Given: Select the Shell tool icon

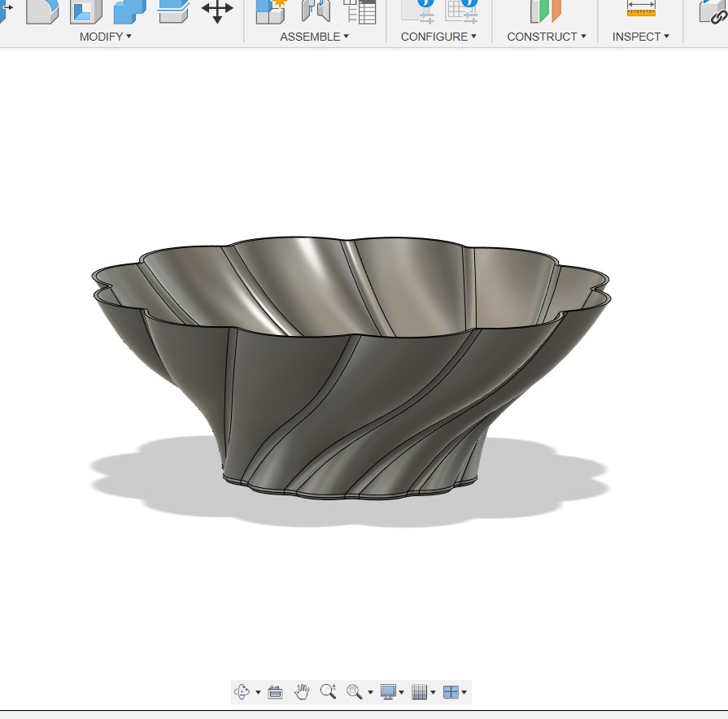Looking at the screenshot, I should point(86,11).
